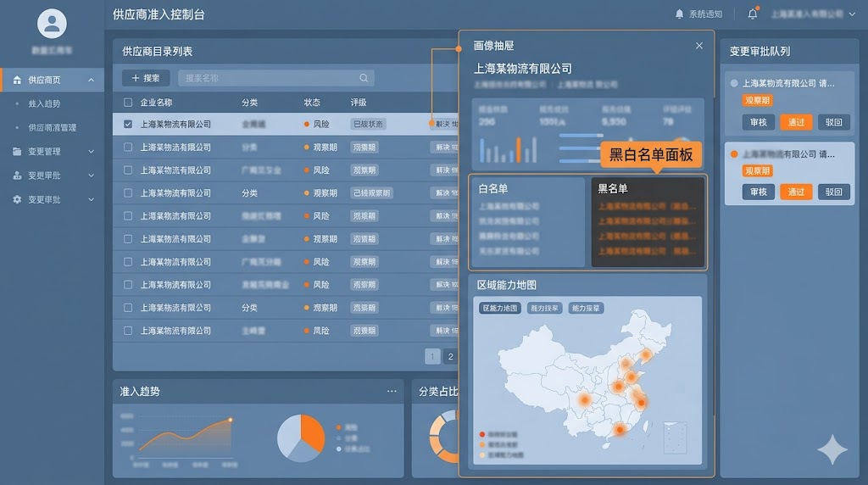Open the account dropdown at top right
The height and width of the screenshot is (485, 868).
click(x=852, y=14)
